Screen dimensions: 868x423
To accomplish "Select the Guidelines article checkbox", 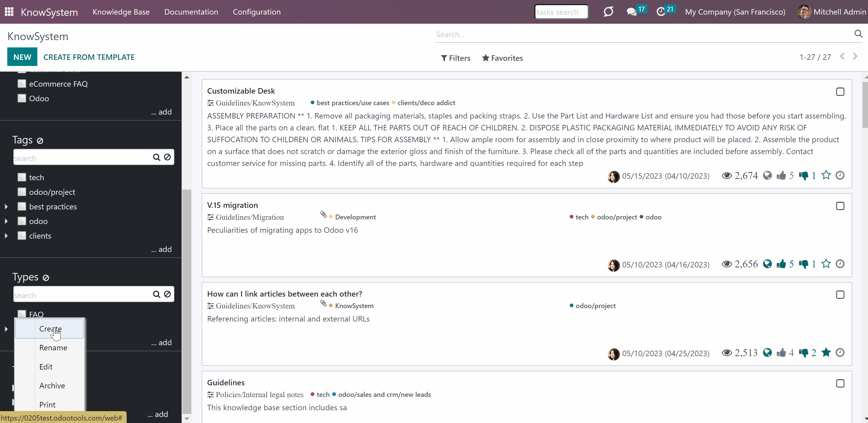I will coord(840,383).
